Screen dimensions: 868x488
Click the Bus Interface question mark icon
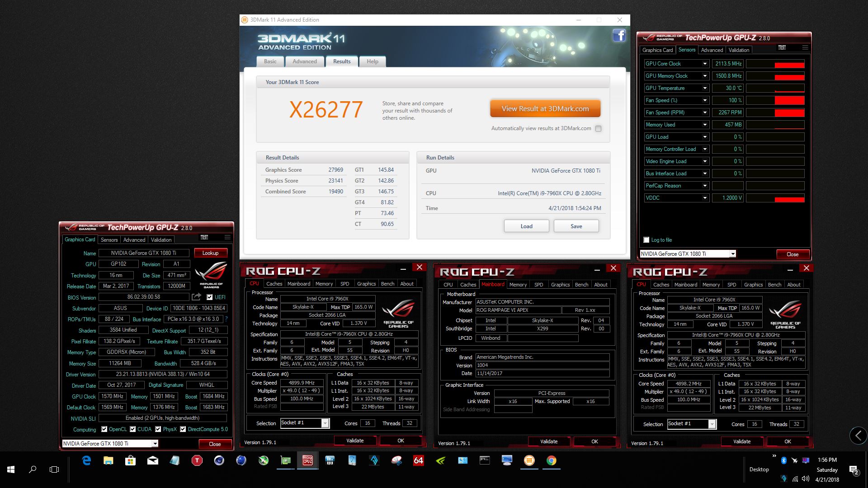[226, 319]
